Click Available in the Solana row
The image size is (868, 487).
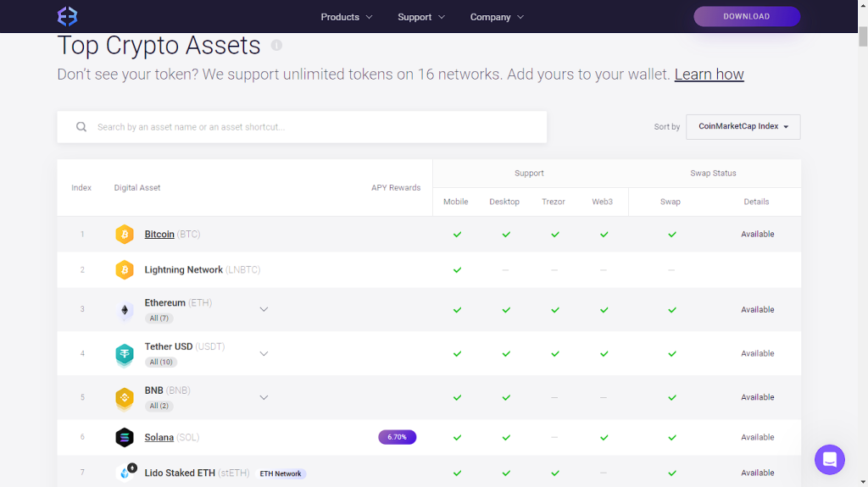click(758, 437)
